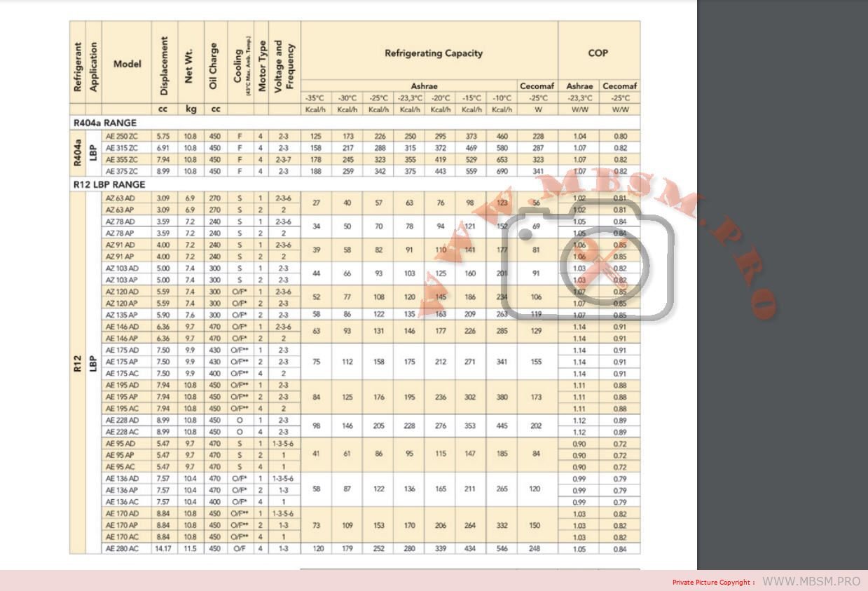Image resolution: width=868 pixels, height=591 pixels.
Task: Select the Cecomaf header under Refrigerating Capacity
Action: tap(537, 86)
